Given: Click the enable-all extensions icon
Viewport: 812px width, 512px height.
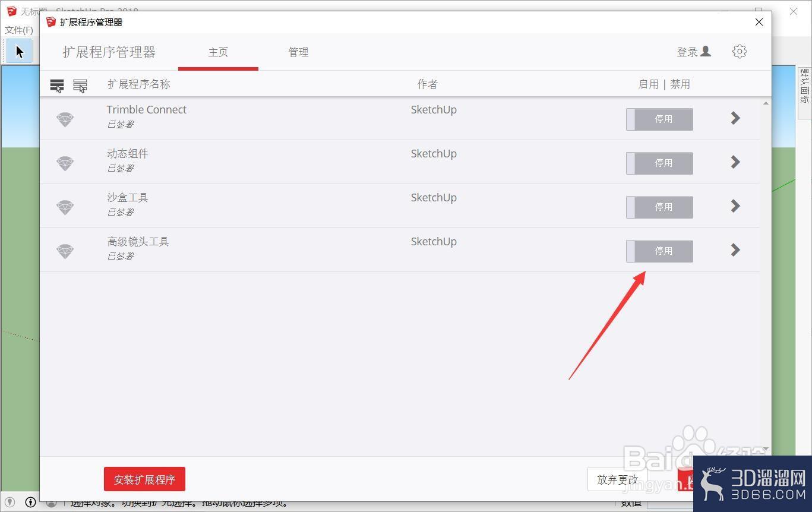Looking at the screenshot, I should click(57, 86).
